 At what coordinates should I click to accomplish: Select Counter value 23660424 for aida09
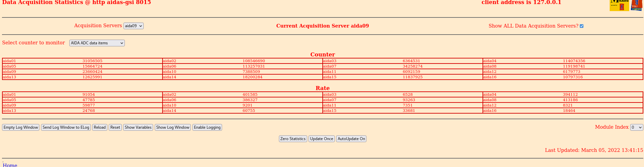coord(93,72)
